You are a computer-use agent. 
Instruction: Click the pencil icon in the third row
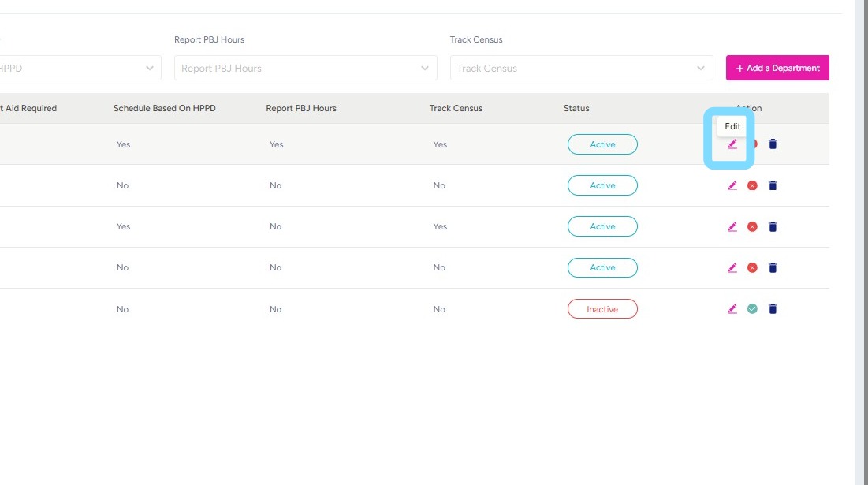pos(732,226)
